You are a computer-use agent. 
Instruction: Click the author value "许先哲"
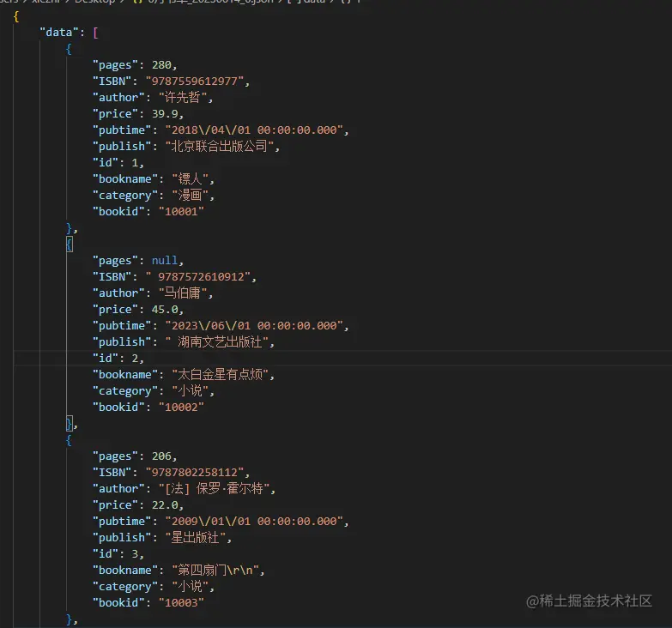(183, 97)
